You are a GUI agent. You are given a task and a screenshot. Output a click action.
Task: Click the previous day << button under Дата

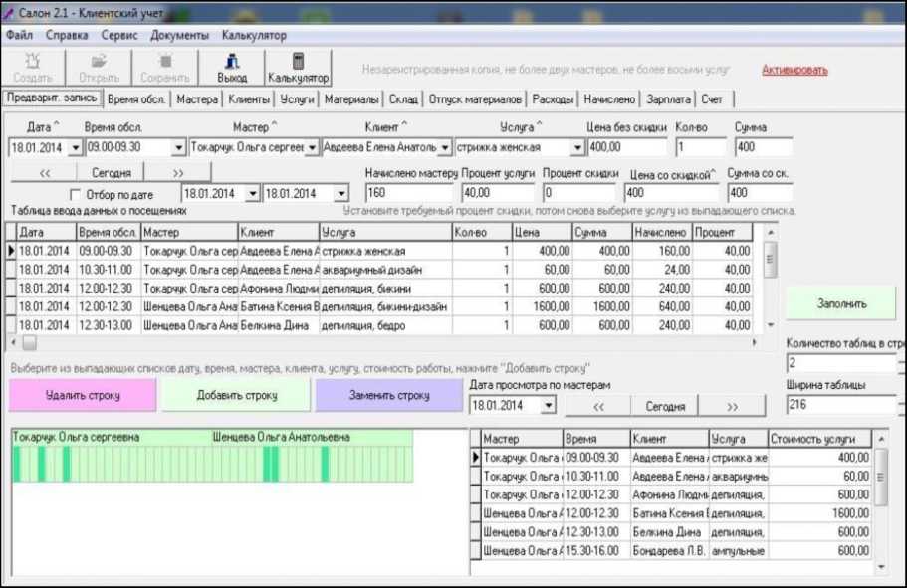pyautogui.click(x=45, y=173)
